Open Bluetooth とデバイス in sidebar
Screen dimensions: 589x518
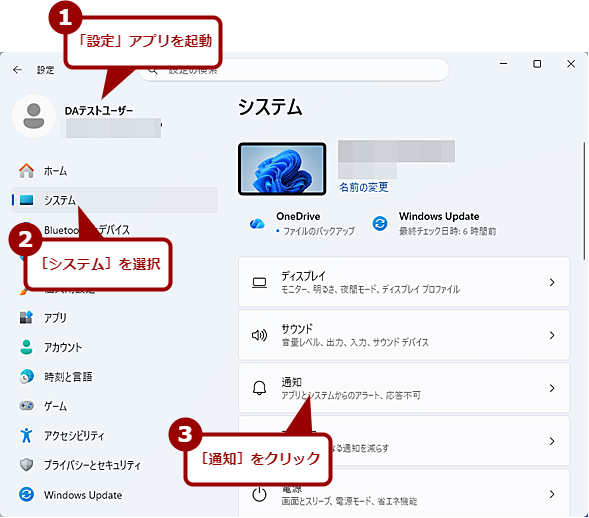click(87, 230)
